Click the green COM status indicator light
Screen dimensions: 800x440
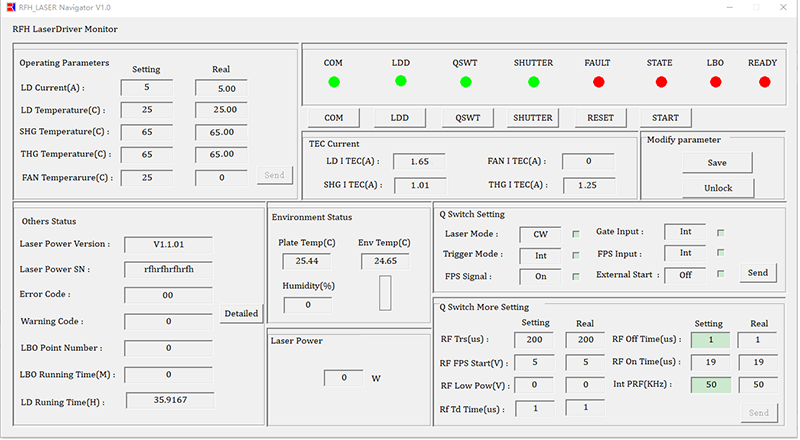[334, 82]
